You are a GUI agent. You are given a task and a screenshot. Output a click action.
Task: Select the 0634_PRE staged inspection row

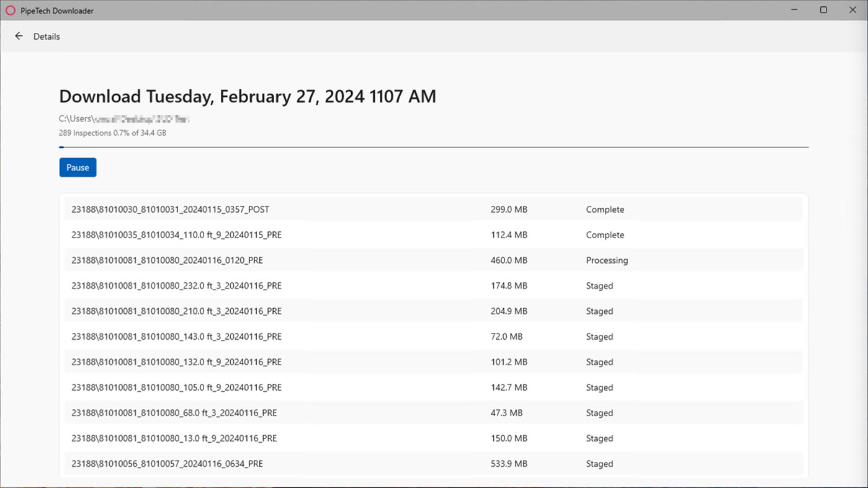pyautogui.click(x=167, y=464)
